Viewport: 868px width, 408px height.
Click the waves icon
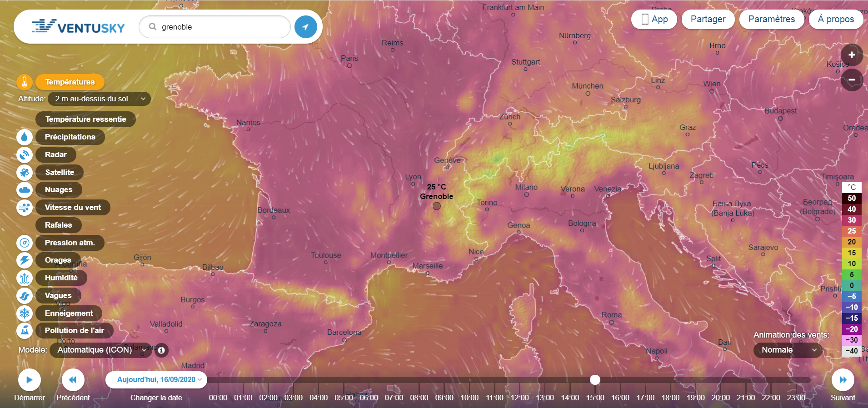25,295
